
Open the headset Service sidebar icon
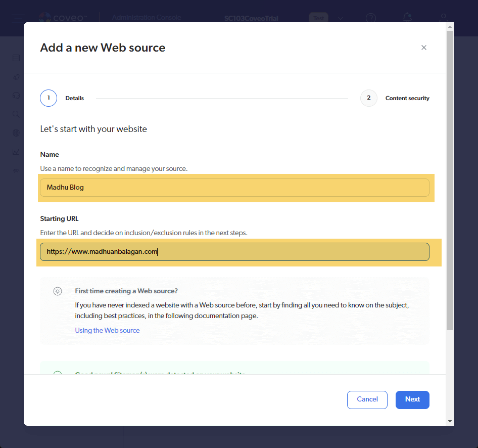click(16, 96)
